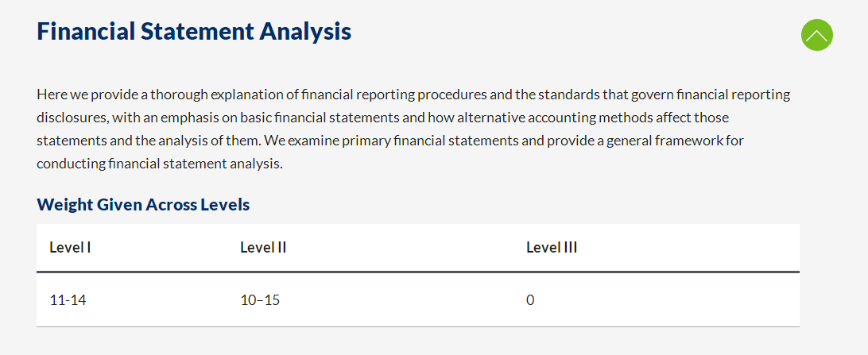
Task: Select the 0 weight cell under Level III
Action: click(529, 300)
